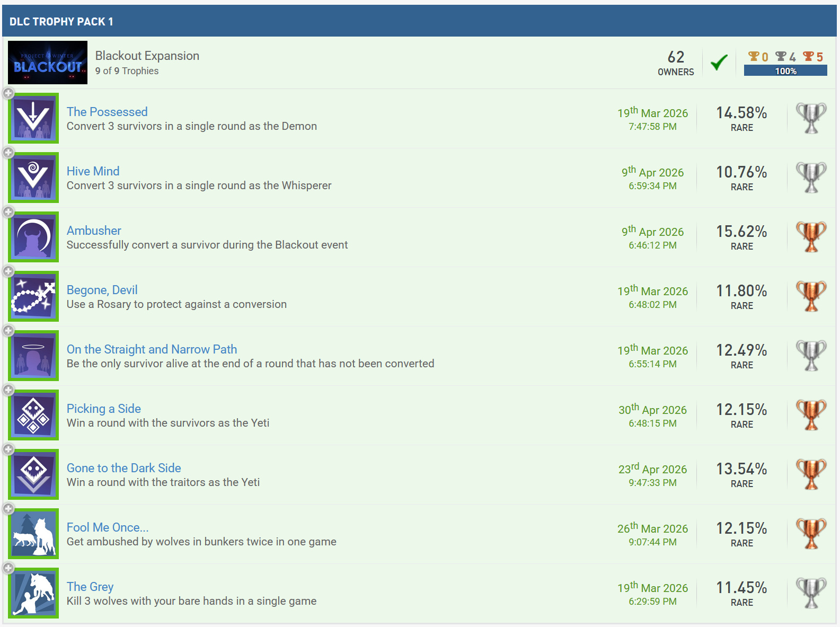Open the On the Straight and Narrow Path link
Viewport: 840px width, 627px height.
[152, 349]
